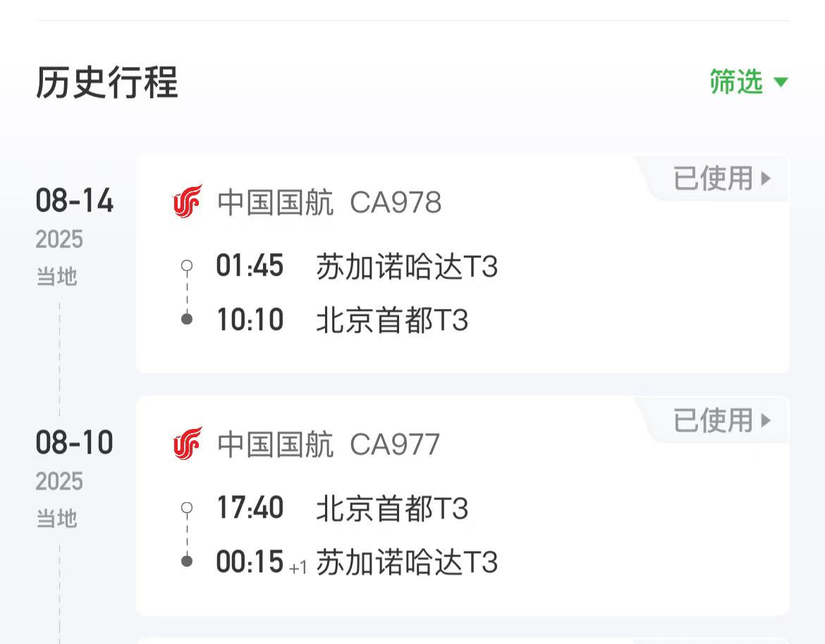
Task: Tap the 08-14 date entry
Action: click(x=74, y=202)
